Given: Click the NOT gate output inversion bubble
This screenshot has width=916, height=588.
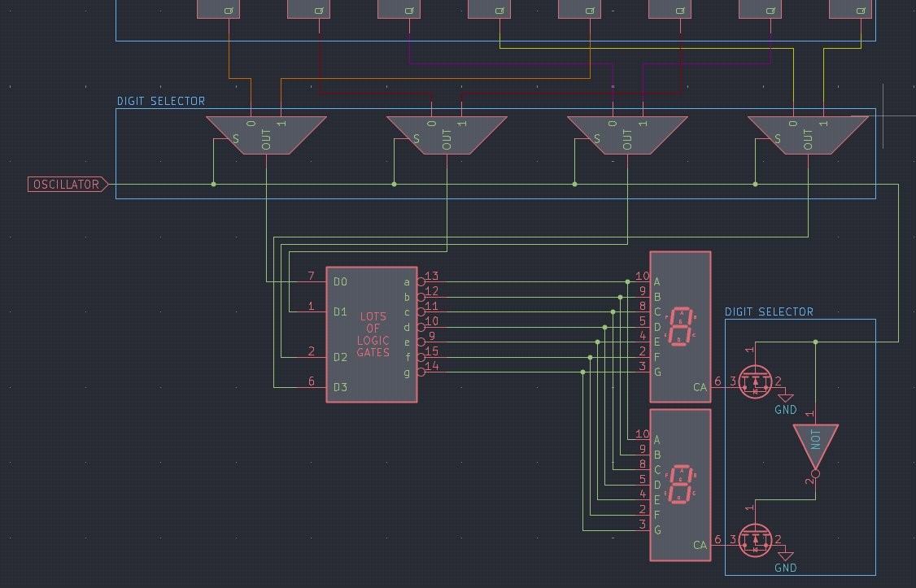Looking at the screenshot, I should [815, 474].
